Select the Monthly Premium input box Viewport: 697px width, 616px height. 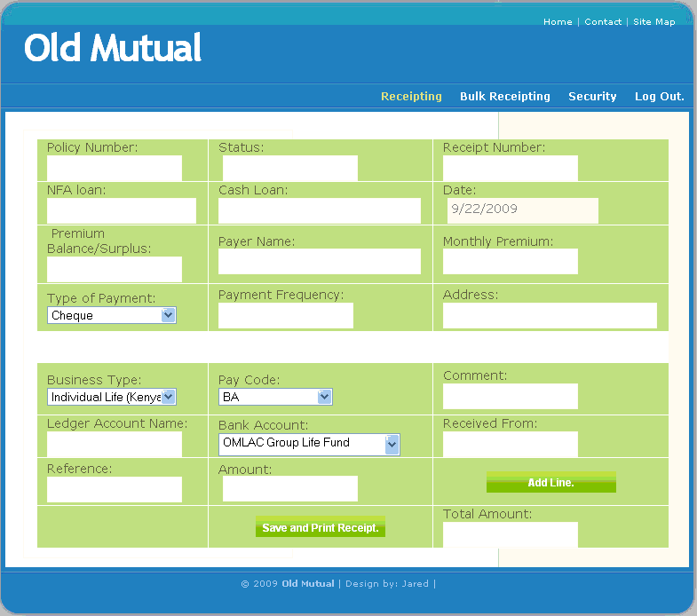click(x=511, y=261)
